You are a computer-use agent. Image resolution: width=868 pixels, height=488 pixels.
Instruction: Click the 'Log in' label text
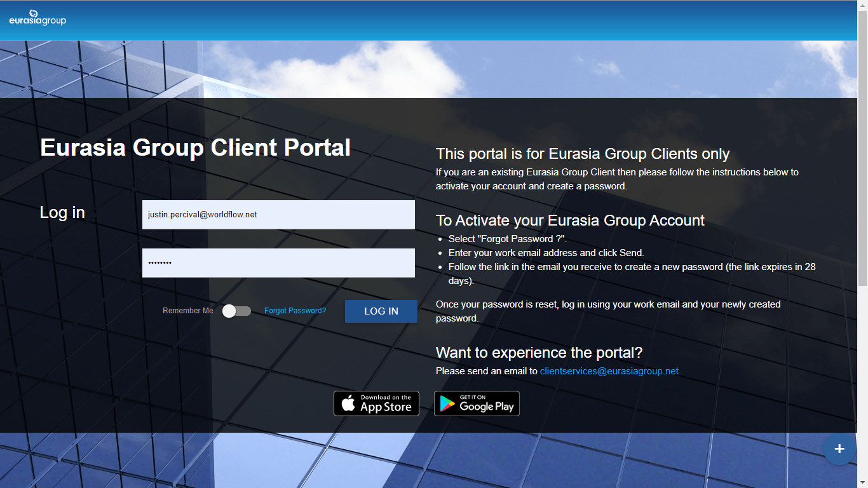[62, 212]
